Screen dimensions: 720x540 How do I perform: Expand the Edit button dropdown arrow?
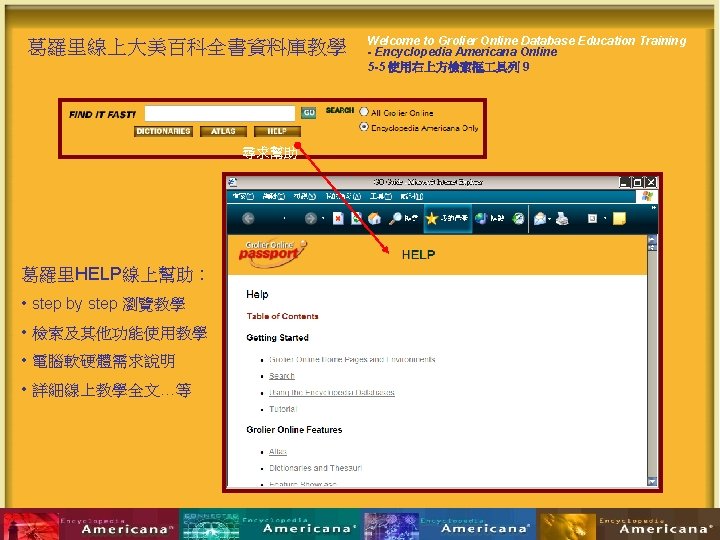(605, 219)
